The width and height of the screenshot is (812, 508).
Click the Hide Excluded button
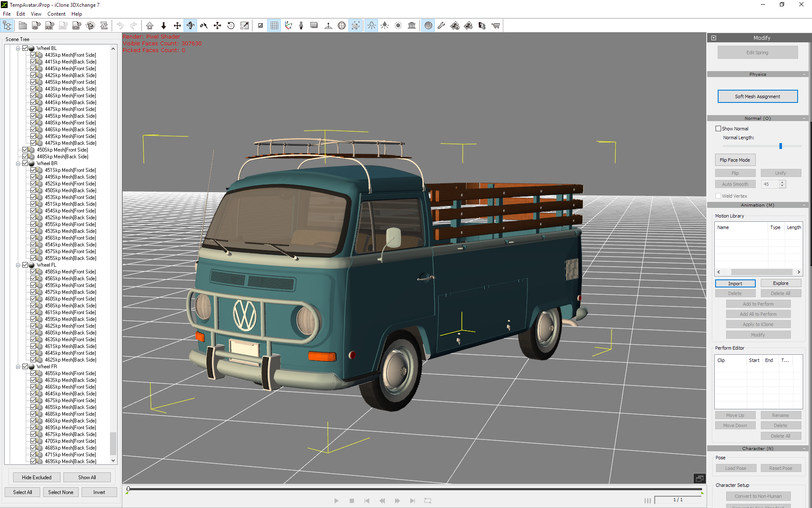(x=37, y=478)
